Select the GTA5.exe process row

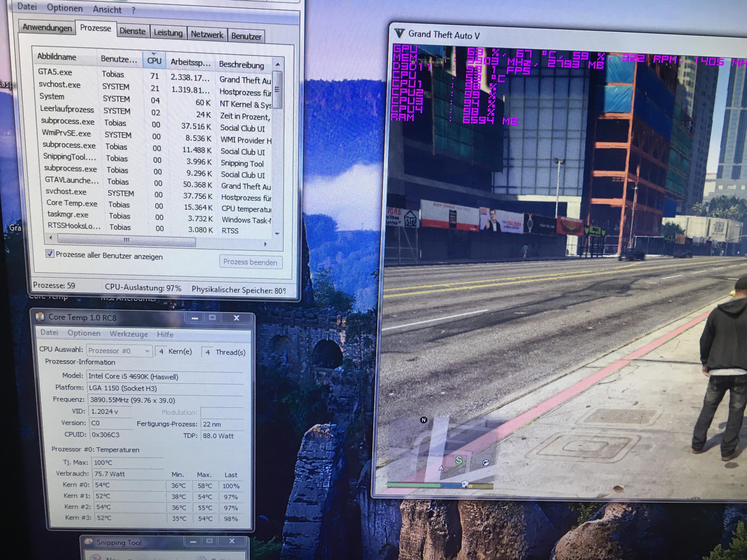pos(55,72)
